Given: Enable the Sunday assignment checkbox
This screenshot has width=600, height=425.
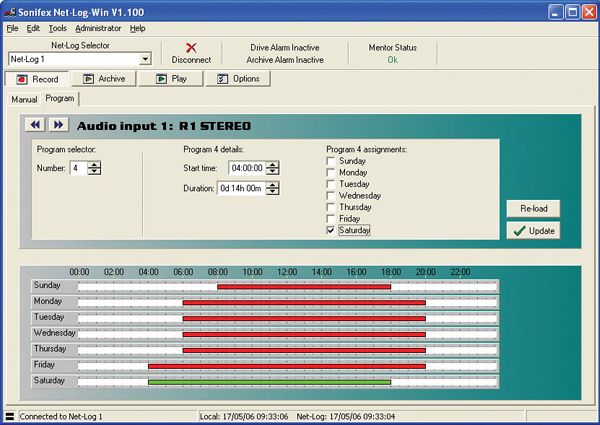Looking at the screenshot, I should coord(332,161).
